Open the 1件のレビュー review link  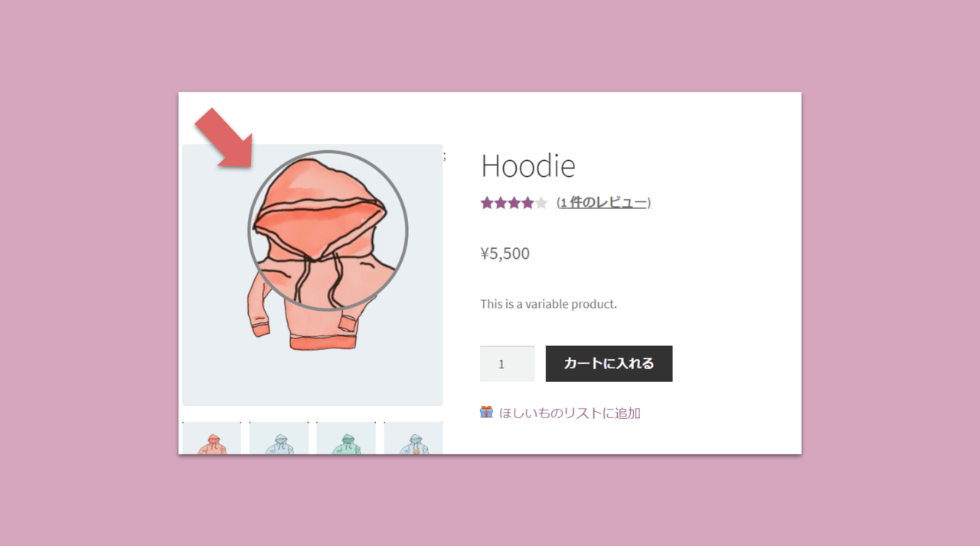604,202
